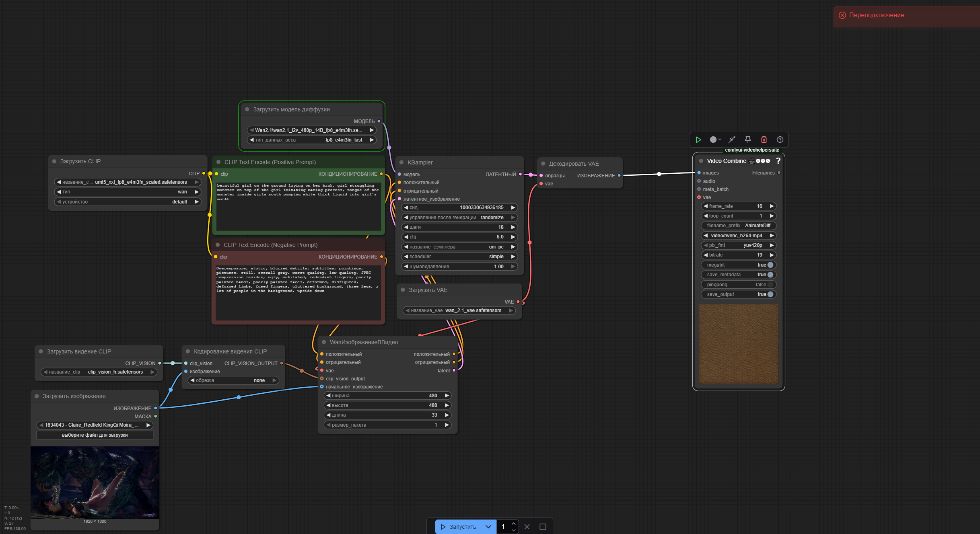Increase the cfg value with right arrow
The height and width of the screenshot is (534, 980).
(513, 237)
